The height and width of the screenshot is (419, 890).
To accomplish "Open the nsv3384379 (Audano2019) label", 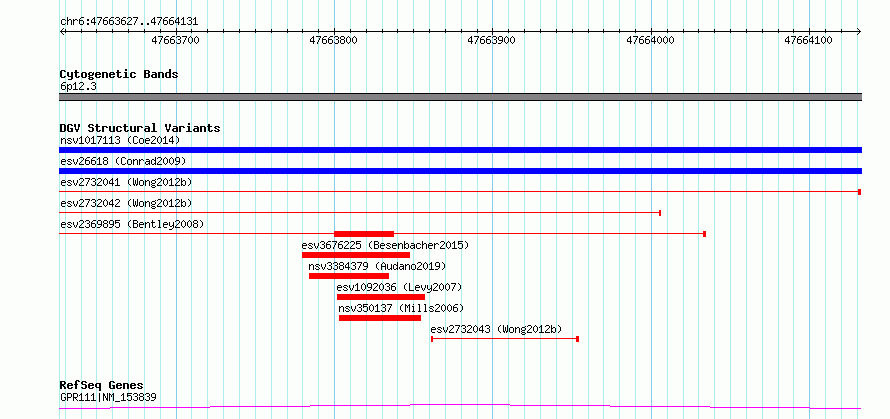I will tap(377, 266).
